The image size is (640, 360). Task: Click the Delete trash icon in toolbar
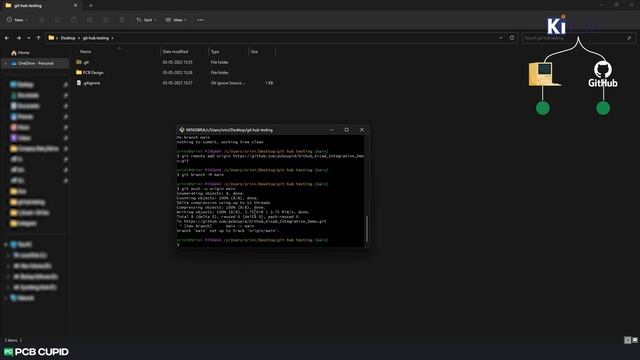pos(122,20)
